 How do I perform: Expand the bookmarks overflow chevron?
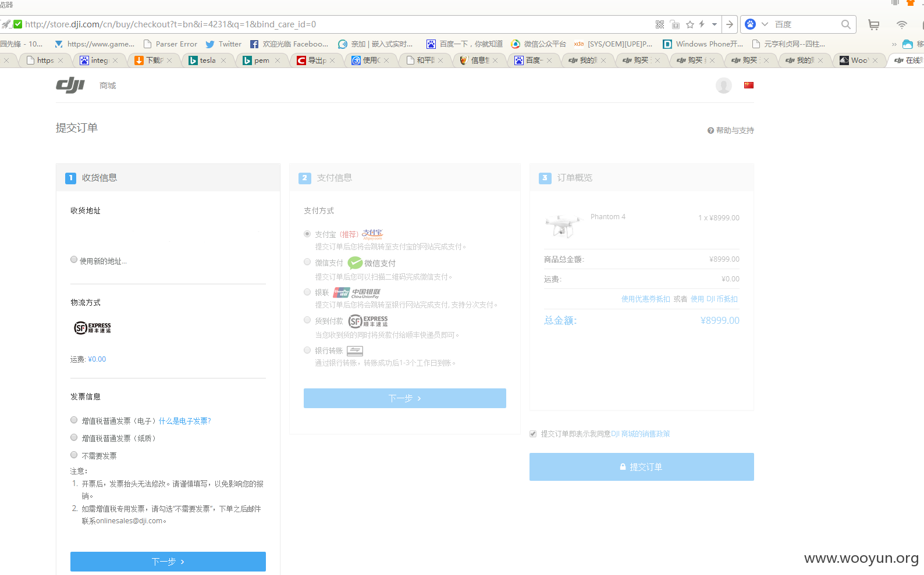[x=894, y=44]
